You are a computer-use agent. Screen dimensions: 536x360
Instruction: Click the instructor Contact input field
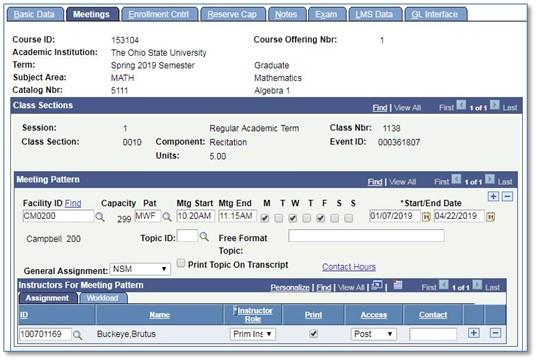coord(433,334)
